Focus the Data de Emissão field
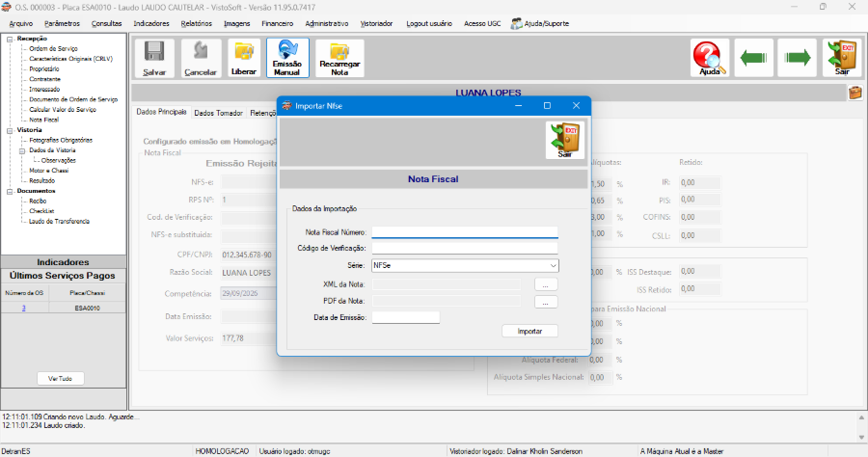Screen dimensions: 868x457 pyautogui.click(x=406, y=317)
